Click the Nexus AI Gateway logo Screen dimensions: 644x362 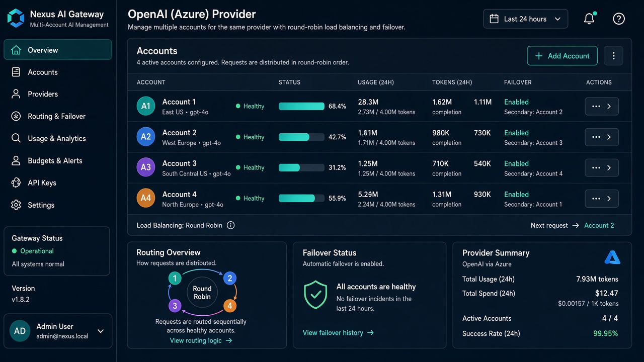point(16,18)
